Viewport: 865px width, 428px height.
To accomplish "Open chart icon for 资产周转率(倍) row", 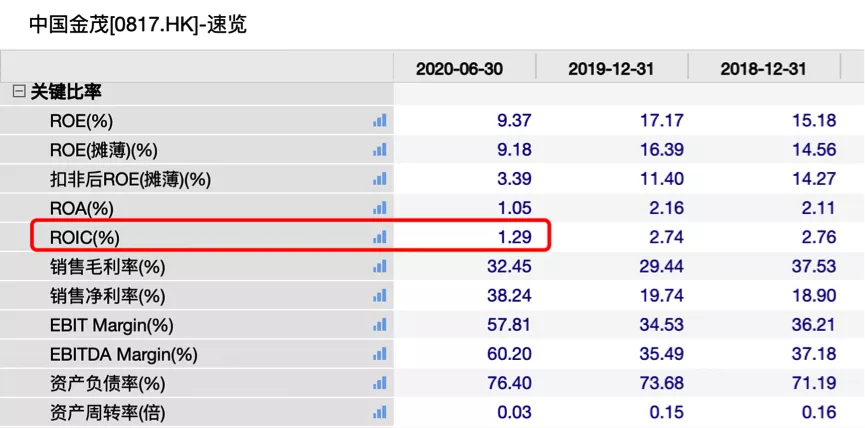I will pos(380,412).
